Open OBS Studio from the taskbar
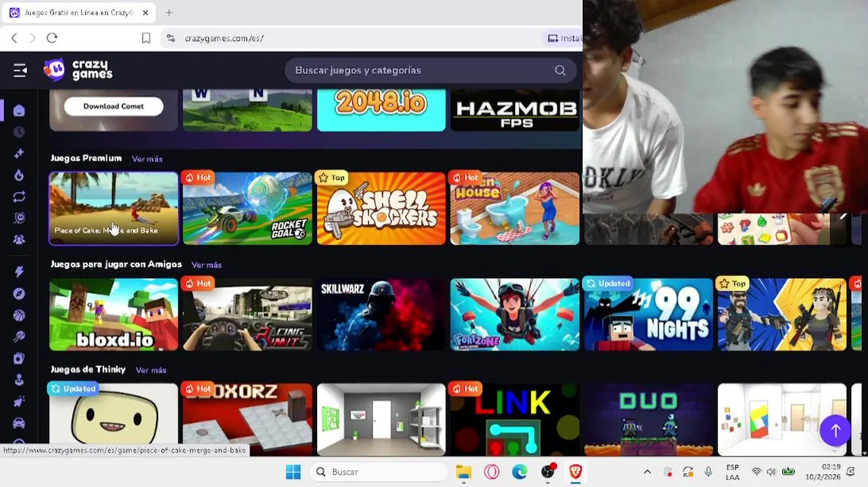This screenshot has height=487, width=868. [x=548, y=472]
